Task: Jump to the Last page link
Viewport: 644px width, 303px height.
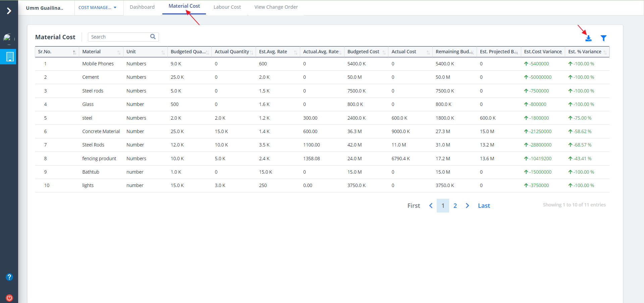Action: 484,205
